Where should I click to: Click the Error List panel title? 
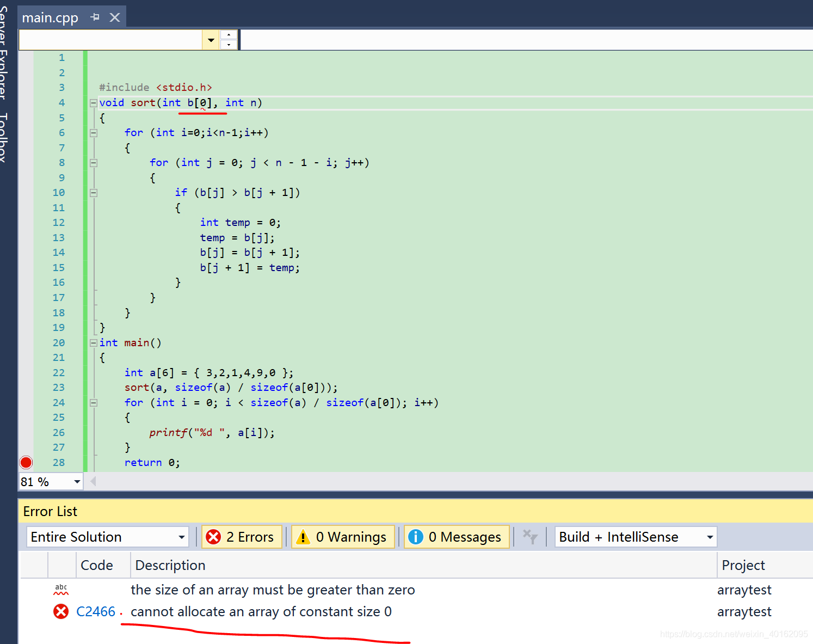pyautogui.click(x=50, y=512)
